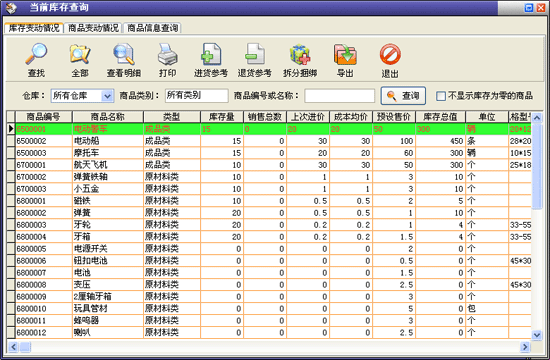
Task: Click the 库存量 column header
Action: [x=222, y=116]
